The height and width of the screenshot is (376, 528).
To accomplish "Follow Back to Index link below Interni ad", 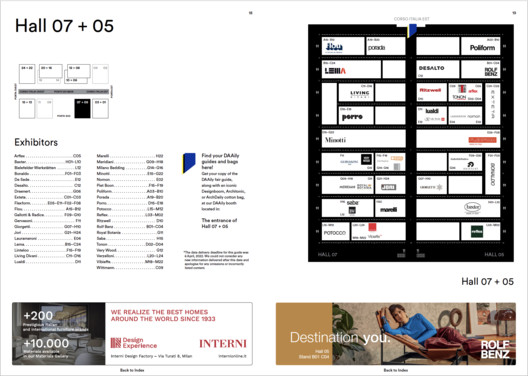I will pyautogui.click(x=132, y=370).
